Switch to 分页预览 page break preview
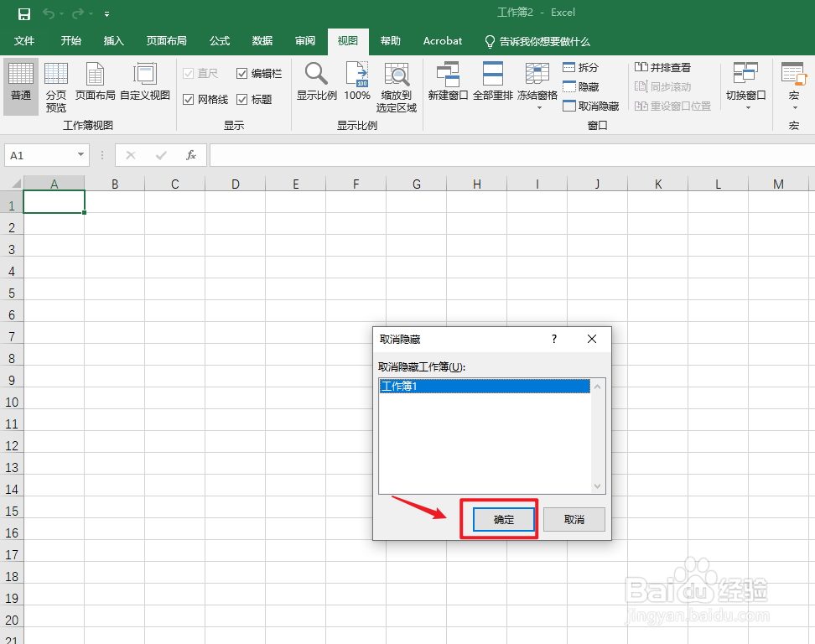The width and height of the screenshot is (815, 644). tap(55, 86)
